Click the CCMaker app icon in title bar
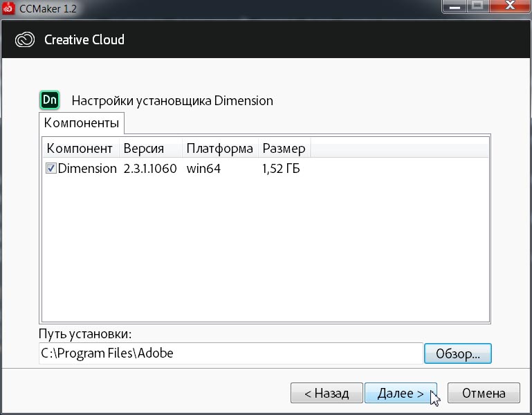 tap(8, 8)
